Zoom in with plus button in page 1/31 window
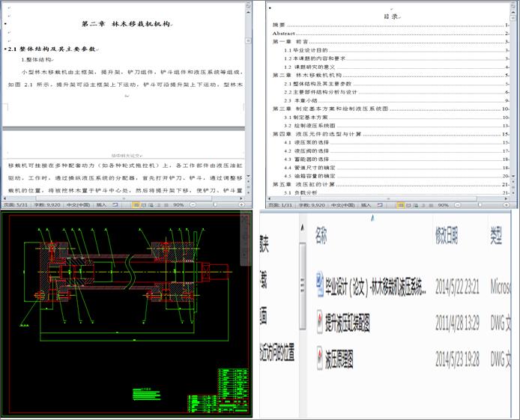520x420 pixels. tap(507, 205)
